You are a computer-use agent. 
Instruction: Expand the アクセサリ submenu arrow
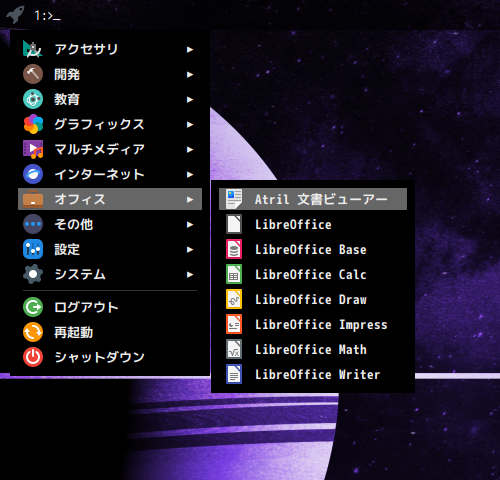click(x=190, y=50)
